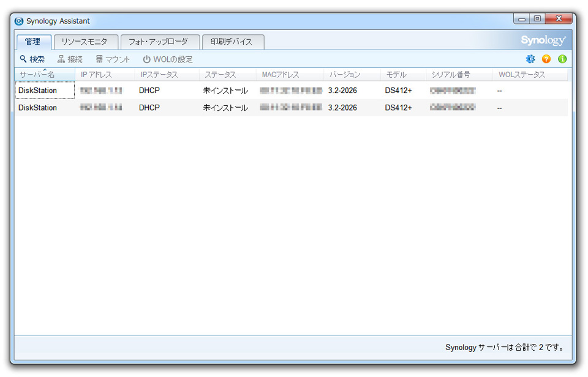The height and width of the screenshot is (377, 588).
Task: Sort by サーバー名 column header
Action: point(45,75)
